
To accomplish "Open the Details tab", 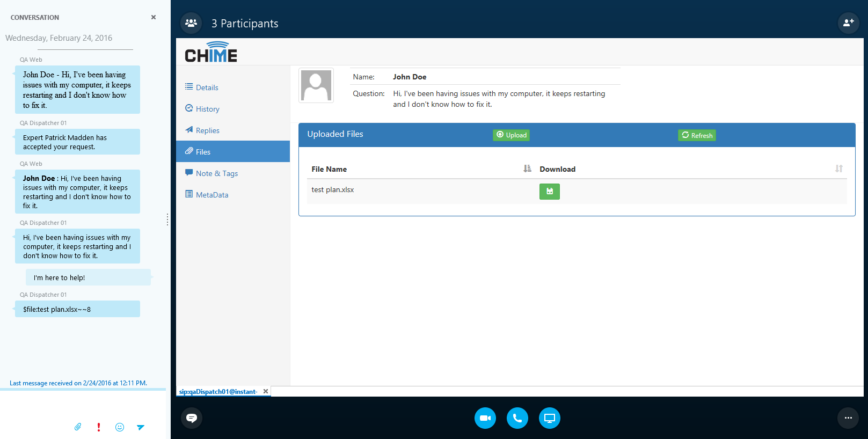I will (x=207, y=87).
